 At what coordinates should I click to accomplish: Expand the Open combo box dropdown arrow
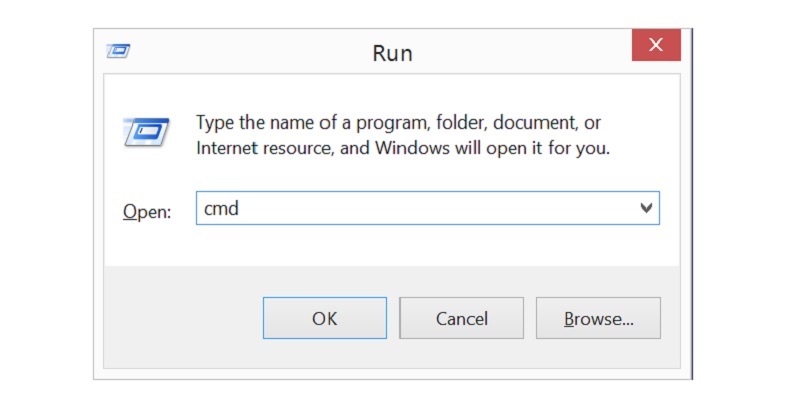coord(646,208)
